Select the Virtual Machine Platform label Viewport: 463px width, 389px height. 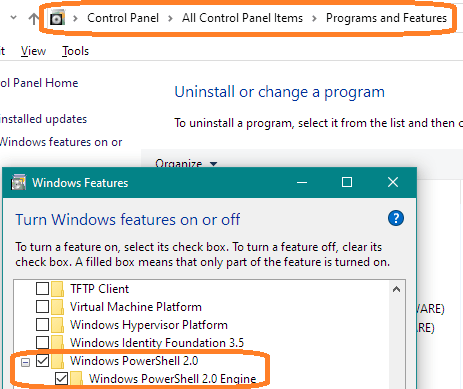(136, 307)
